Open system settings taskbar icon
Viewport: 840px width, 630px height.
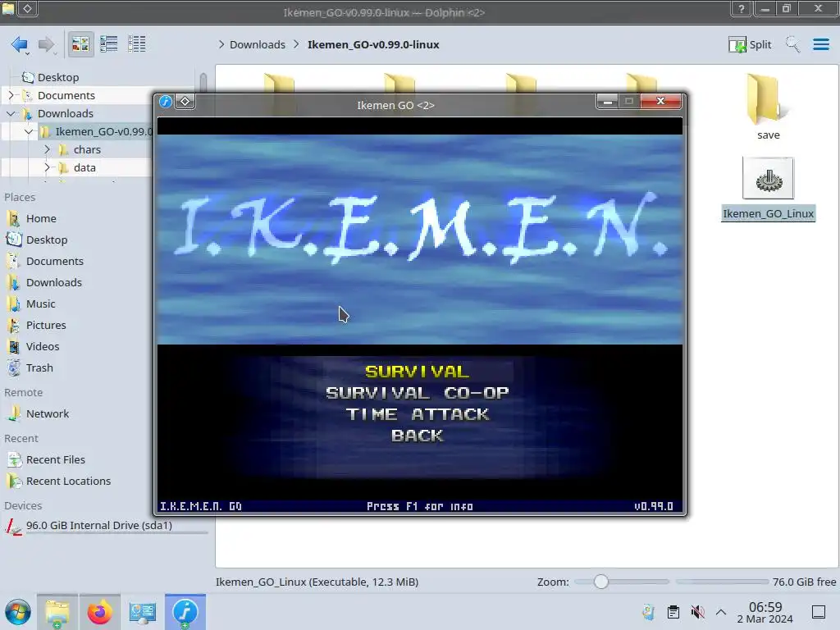[143, 612]
